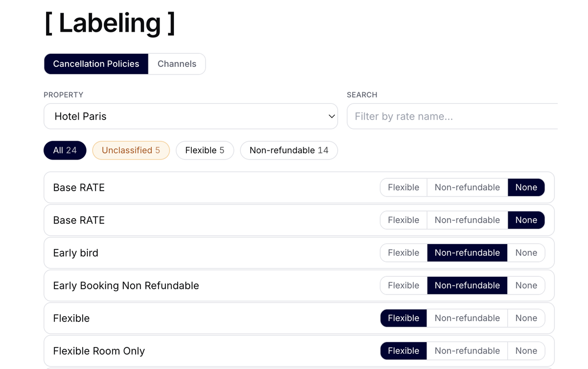Click the Early bird rate name
This screenshot has width=588, height=369.
[76, 253]
